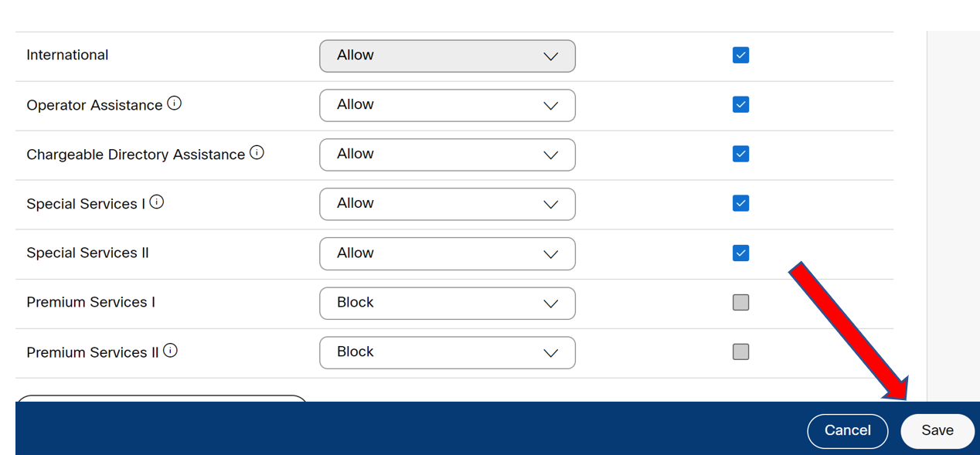Expand the Special Services II Allow dropdown
980x455 pixels.
tap(447, 253)
